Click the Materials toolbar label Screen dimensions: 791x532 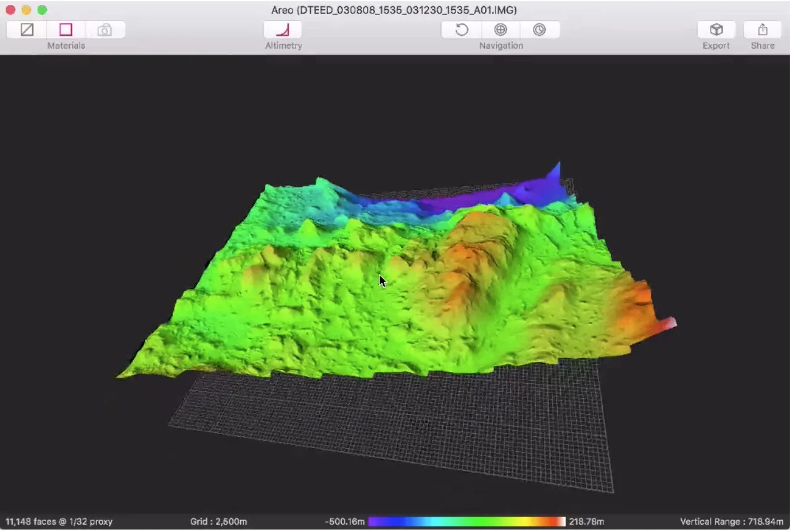(66, 46)
